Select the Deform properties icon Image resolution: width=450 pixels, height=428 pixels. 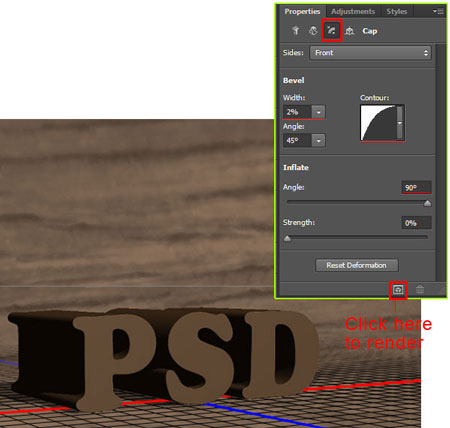pyautogui.click(x=313, y=31)
